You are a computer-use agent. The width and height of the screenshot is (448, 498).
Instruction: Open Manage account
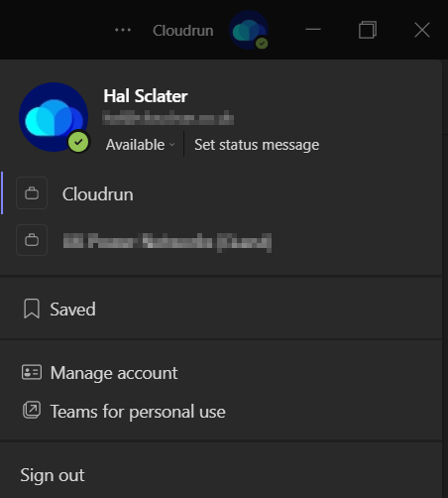(221, 373)
